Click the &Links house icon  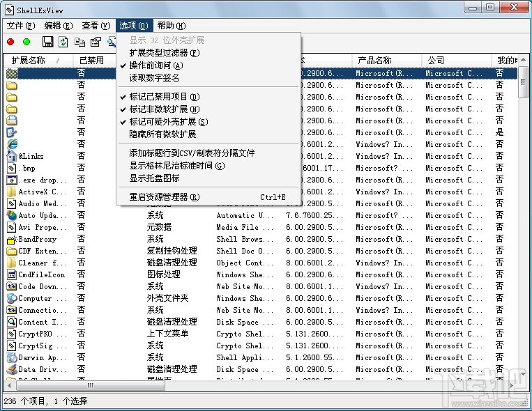[x=12, y=156]
